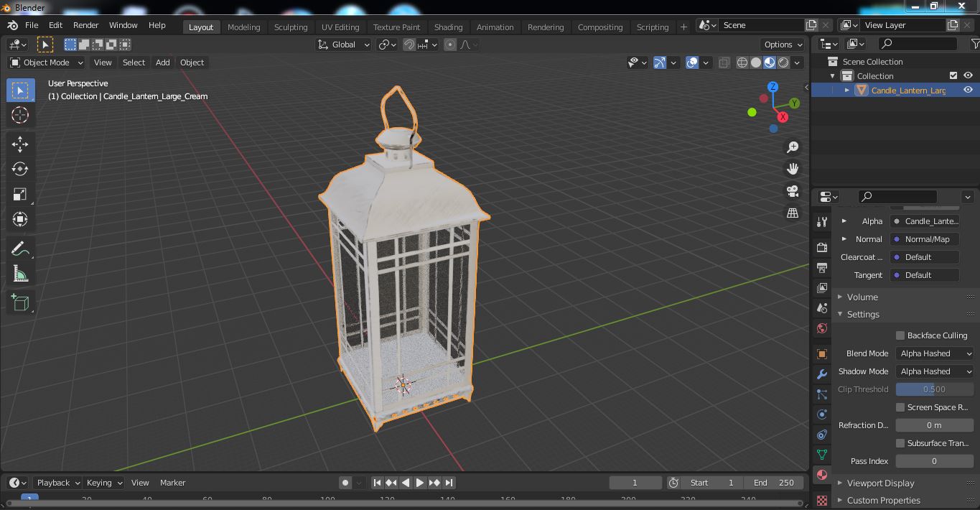The width and height of the screenshot is (980, 510).
Task: Pick the Scale tool
Action: 20,194
